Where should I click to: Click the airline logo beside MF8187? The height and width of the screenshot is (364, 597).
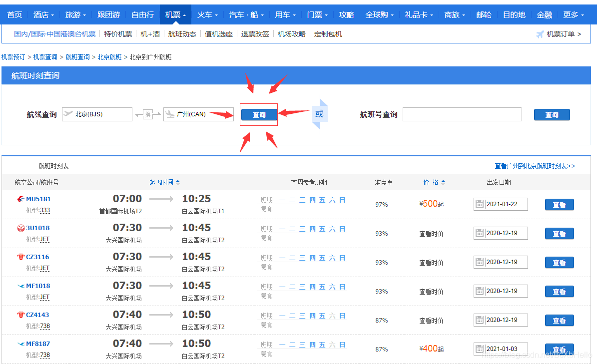[21, 344]
